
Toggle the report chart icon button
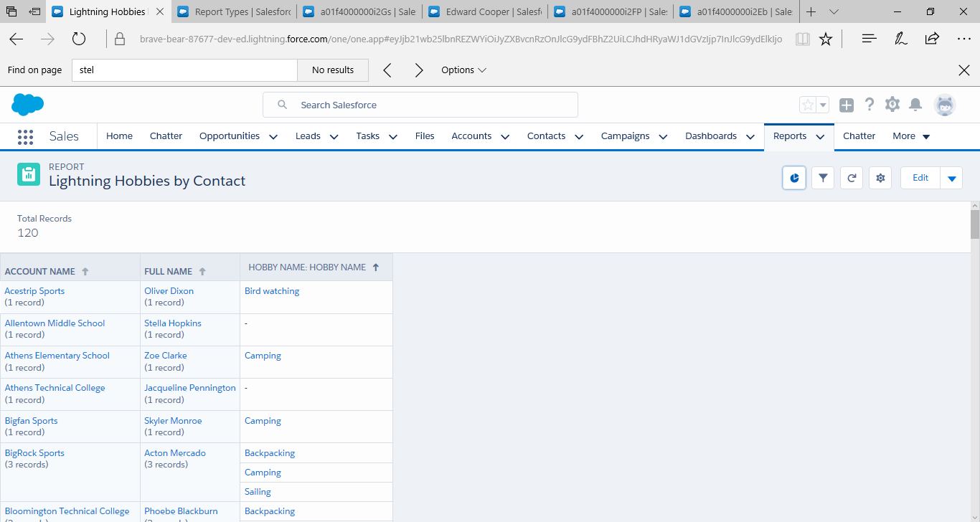tap(794, 178)
